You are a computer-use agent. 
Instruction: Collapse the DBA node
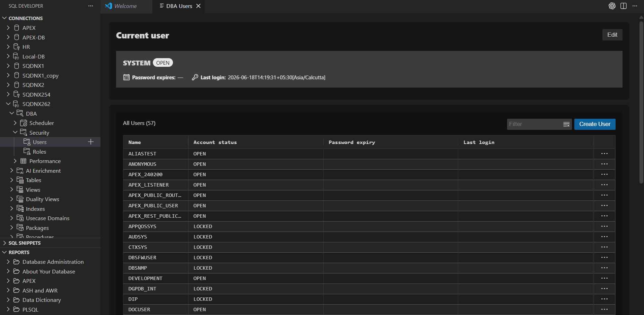(12, 113)
